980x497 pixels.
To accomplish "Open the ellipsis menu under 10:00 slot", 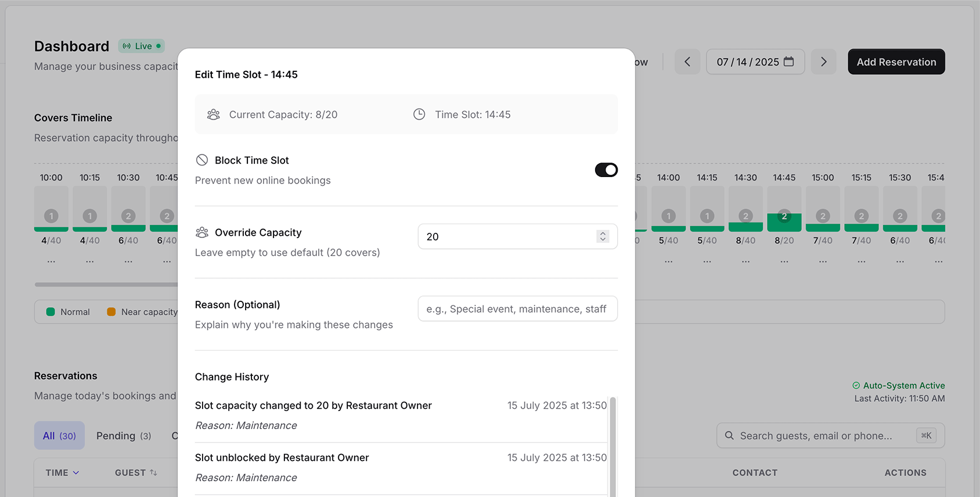I will tap(51, 262).
